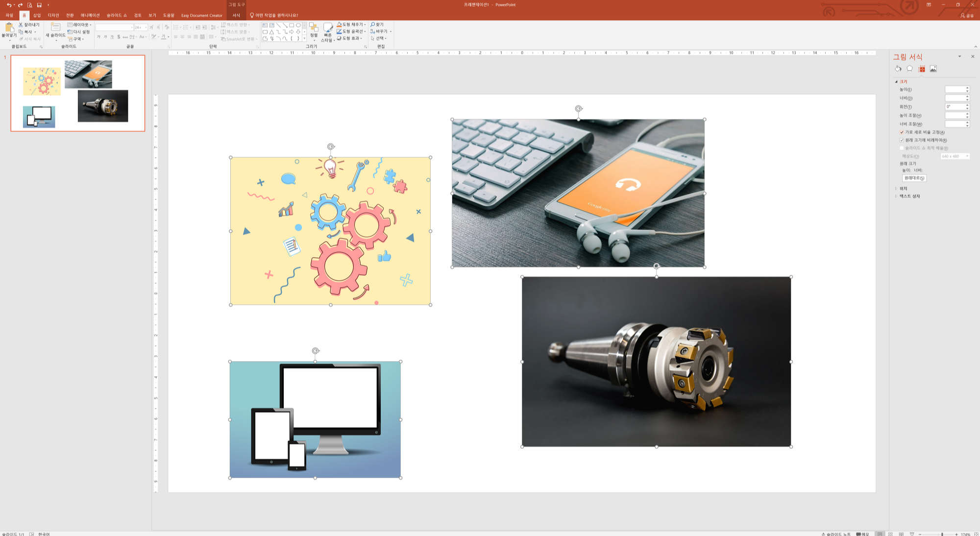Image resolution: width=980 pixels, height=536 pixels.
Task: Expand the 위치 section
Action: [x=903, y=189]
